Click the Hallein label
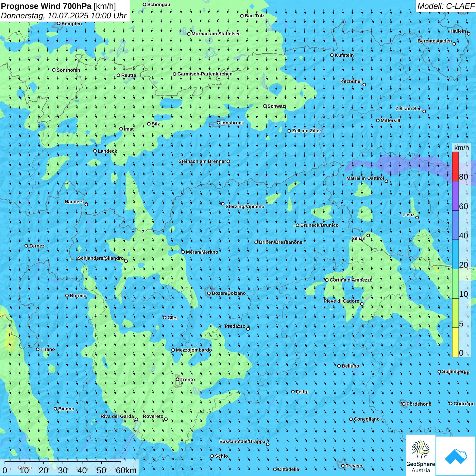The image size is (476, 476). [458, 31]
